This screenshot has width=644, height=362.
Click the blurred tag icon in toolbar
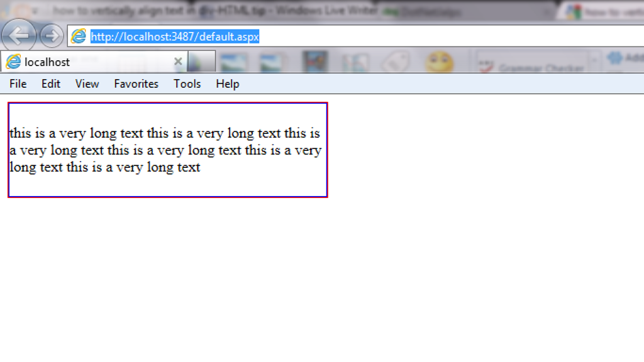coord(395,62)
